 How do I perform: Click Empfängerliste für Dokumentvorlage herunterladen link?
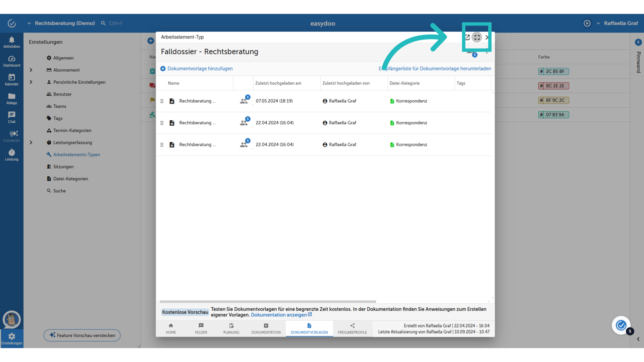(x=435, y=68)
